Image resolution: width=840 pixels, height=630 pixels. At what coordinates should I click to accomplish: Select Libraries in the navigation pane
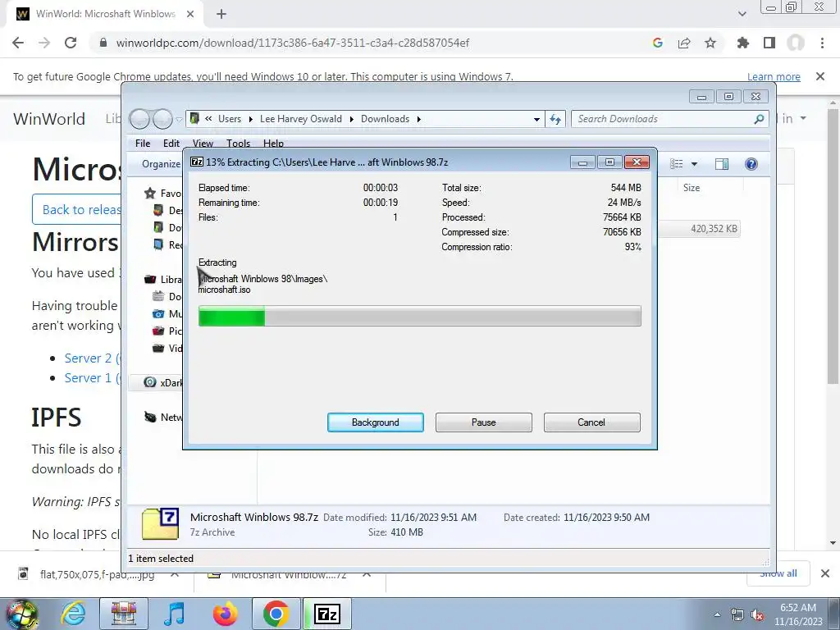point(163,279)
